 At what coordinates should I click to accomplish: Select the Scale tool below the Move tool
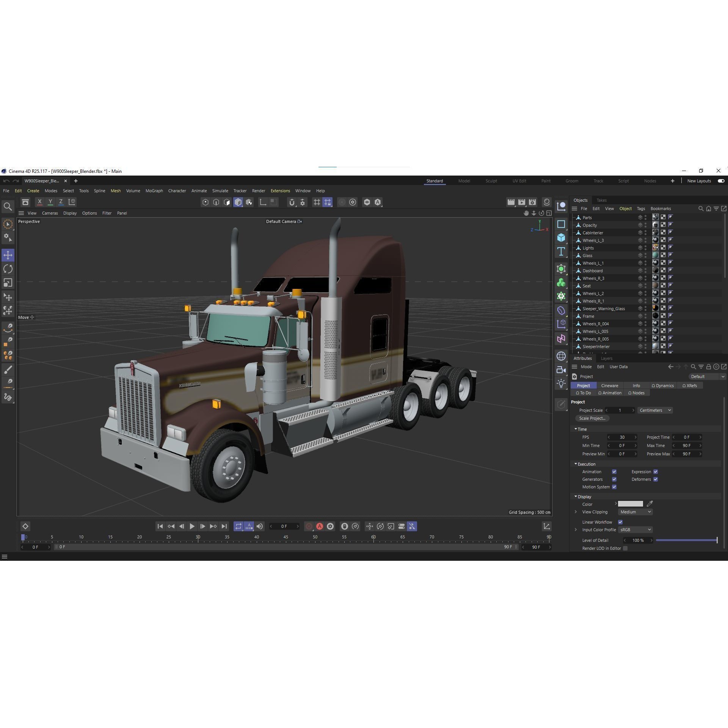click(8, 282)
